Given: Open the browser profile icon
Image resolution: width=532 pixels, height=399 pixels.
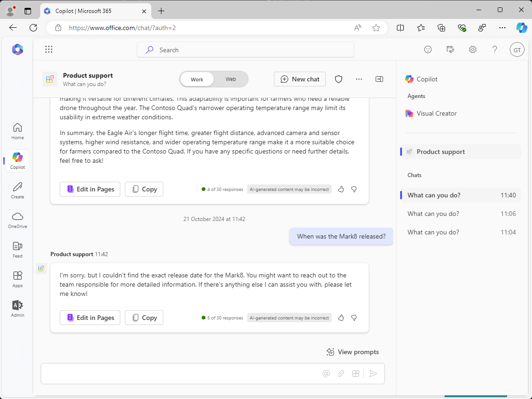Looking at the screenshot, I should pyautogui.click(x=11, y=11).
